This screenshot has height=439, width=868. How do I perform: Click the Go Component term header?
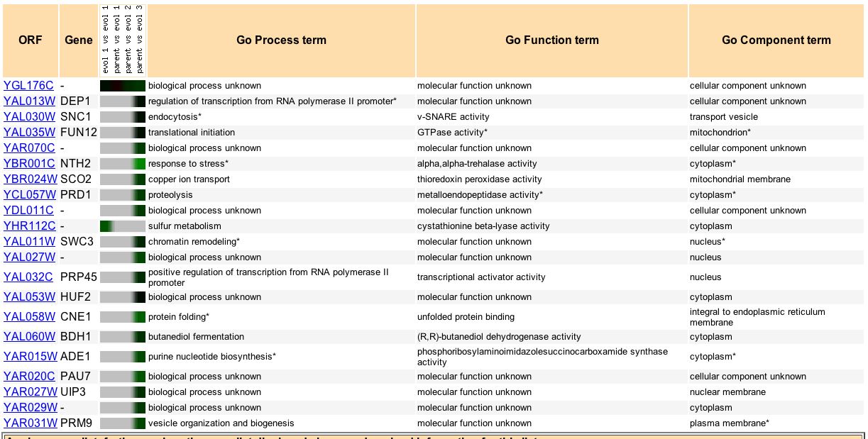776,40
